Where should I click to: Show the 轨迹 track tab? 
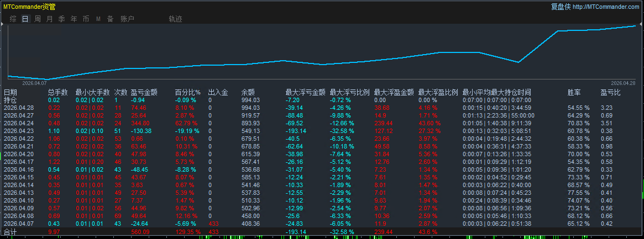[x=175, y=19]
